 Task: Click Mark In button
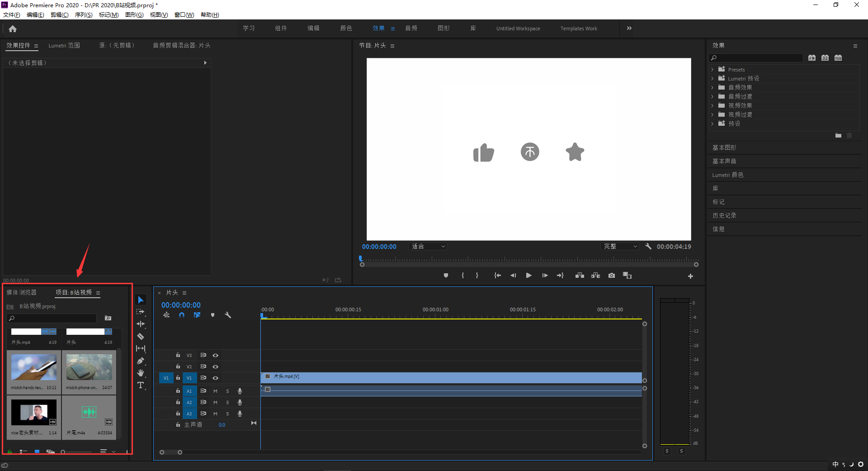(462, 276)
